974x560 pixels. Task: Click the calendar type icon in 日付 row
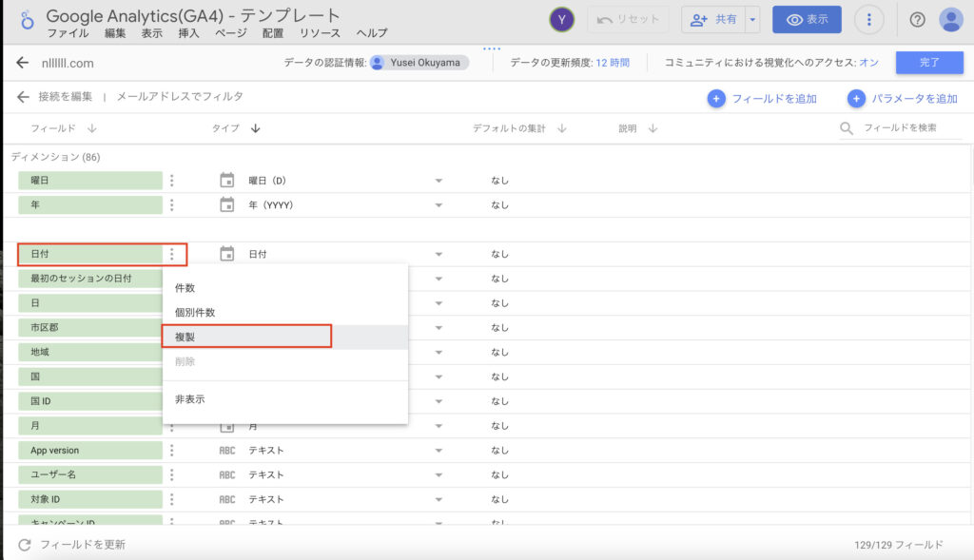[227, 253]
